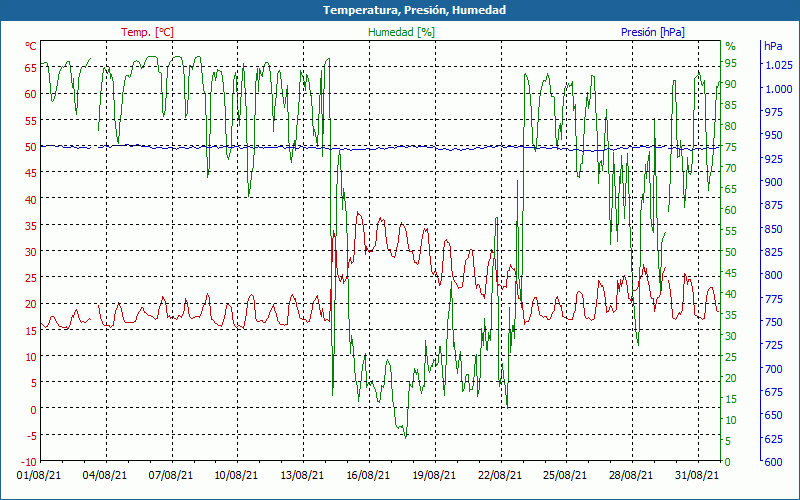This screenshot has height=500, width=800.
Task: Click the blue pressure tick label 925
Action: [x=773, y=159]
